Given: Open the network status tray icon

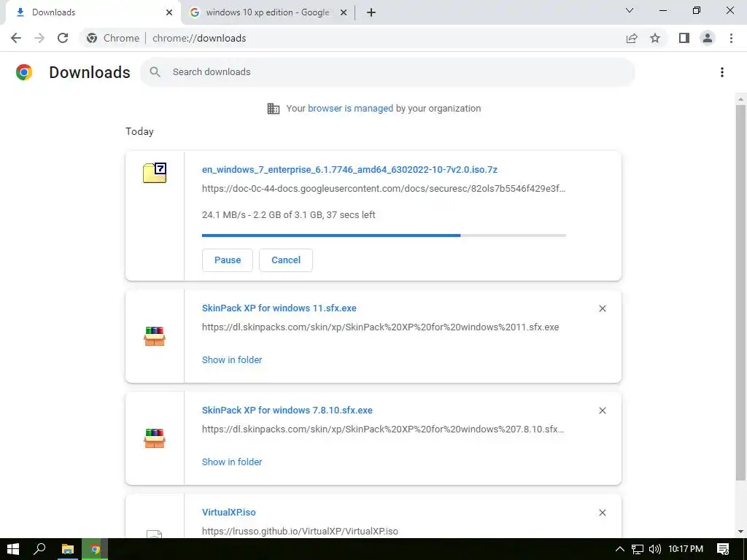Looking at the screenshot, I should click(x=638, y=549).
